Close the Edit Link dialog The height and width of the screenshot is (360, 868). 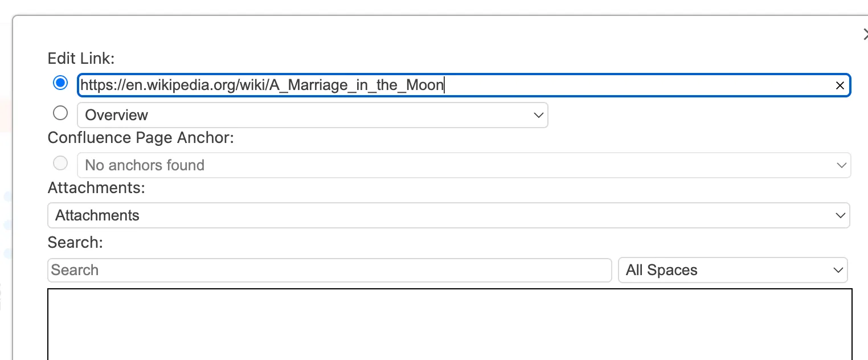coord(865,35)
